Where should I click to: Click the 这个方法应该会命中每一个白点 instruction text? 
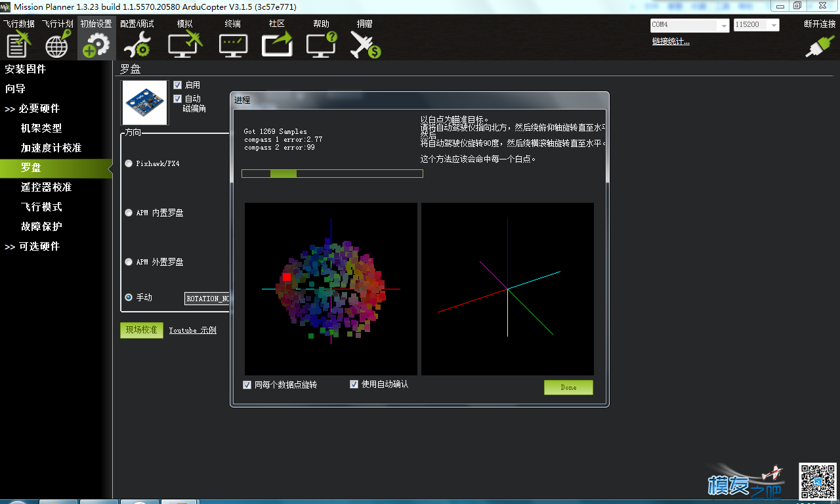(478, 159)
